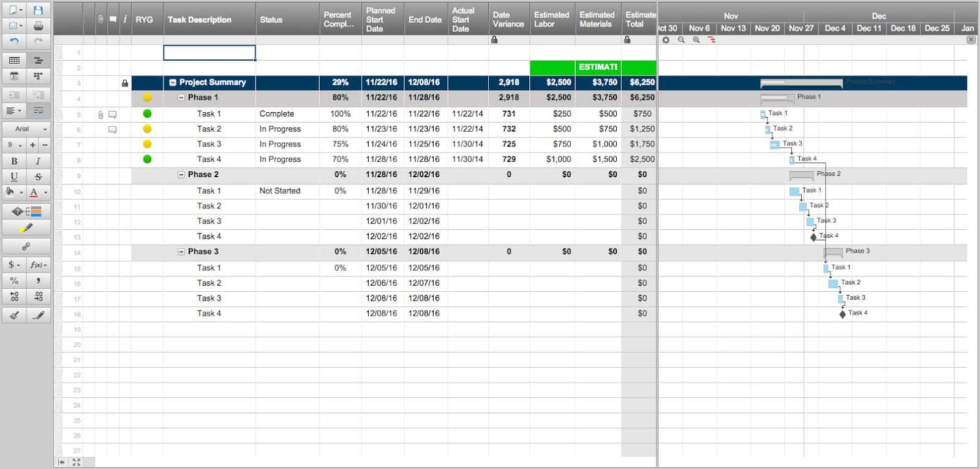Click the Print icon

[x=38, y=26]
